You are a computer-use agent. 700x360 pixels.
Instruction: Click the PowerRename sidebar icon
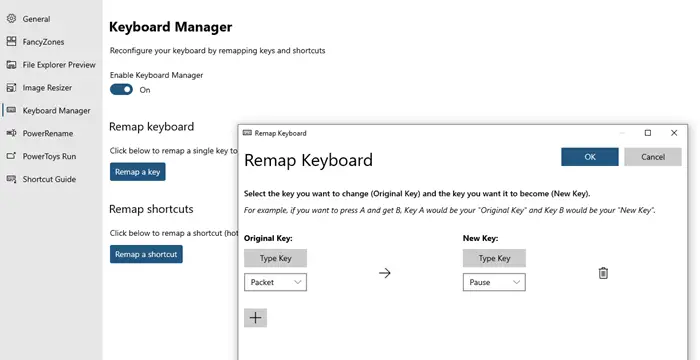pyautogui.click(x=12, y=133)
